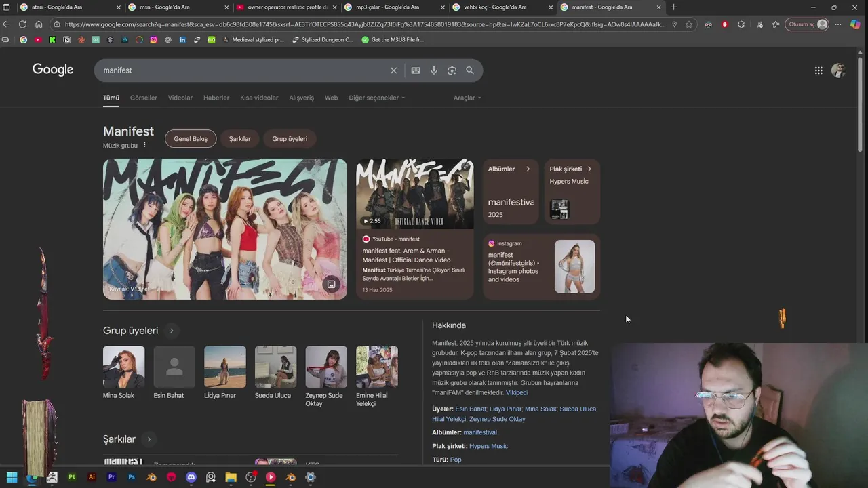Open the Google logo homepage link
This screenshot has width=868, height=488.
(x=53, y=70)
